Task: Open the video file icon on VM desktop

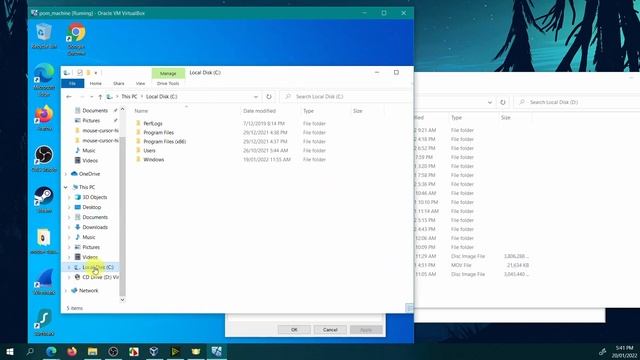Action: pyautogui.click(x=44, y=241)
